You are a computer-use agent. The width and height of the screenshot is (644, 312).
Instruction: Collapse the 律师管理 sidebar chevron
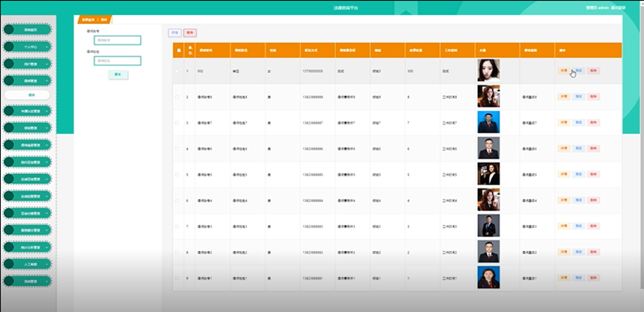coord(47,81)
